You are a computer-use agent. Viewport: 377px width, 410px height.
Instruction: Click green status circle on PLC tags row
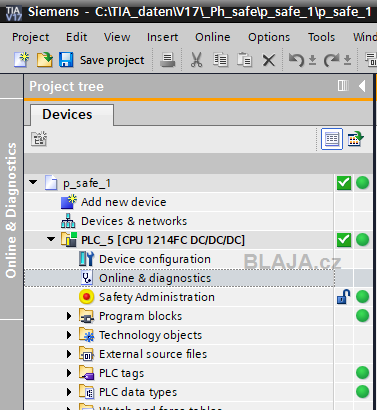(362, 373)
